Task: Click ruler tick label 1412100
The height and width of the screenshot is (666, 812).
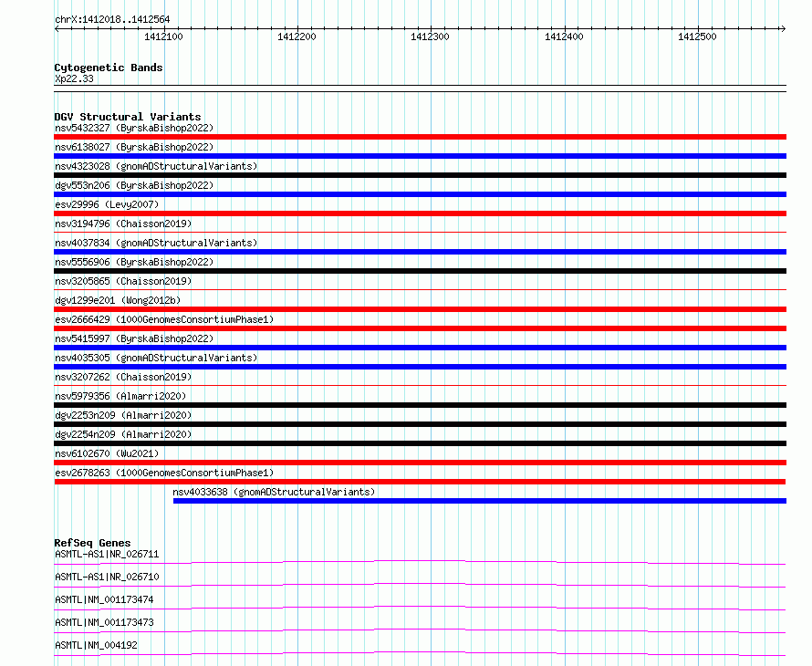Action: (x=163, y=36)
